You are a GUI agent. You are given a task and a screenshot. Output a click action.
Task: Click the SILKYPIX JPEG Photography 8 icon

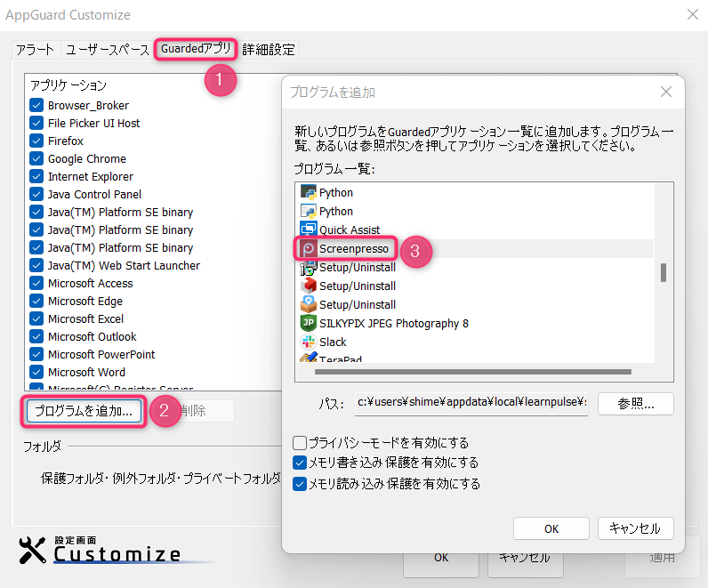(x=309, y=323)
